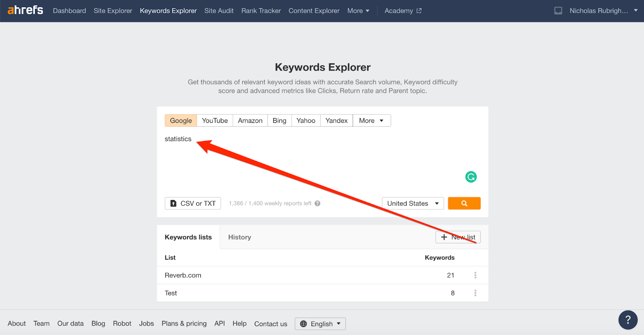644x335 pixels.
Task: Open Site Audit
Action: [x=219, y=11]
